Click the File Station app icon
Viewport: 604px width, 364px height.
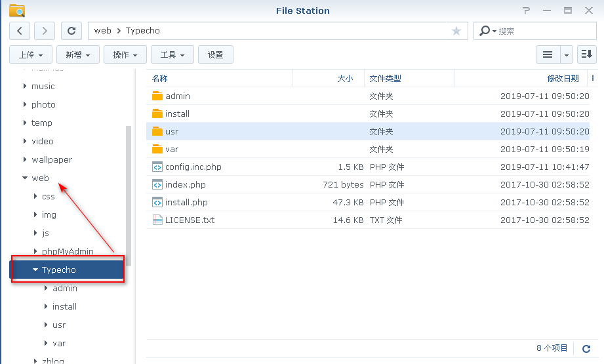coord(17,10)
